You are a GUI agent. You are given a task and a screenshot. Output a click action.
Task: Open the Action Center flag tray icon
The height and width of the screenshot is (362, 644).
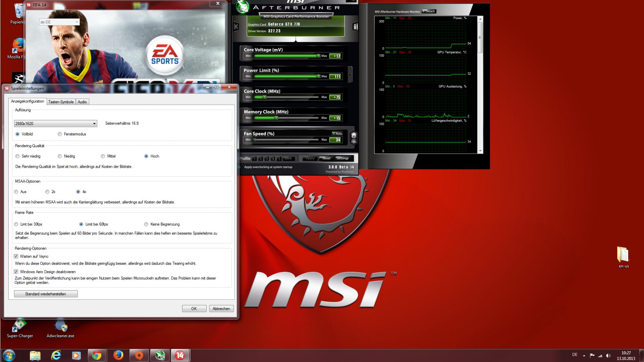[592, 355]
